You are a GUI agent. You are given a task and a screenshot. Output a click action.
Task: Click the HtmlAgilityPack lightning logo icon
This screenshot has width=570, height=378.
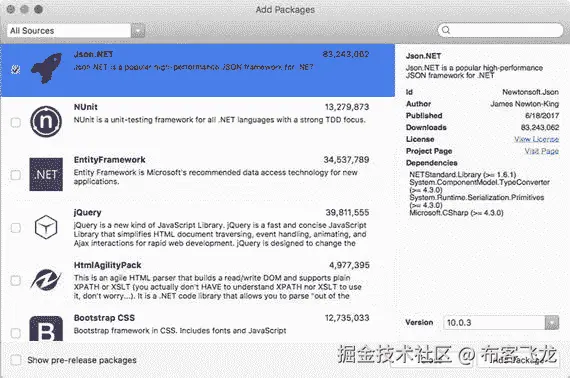click(46, 280)
